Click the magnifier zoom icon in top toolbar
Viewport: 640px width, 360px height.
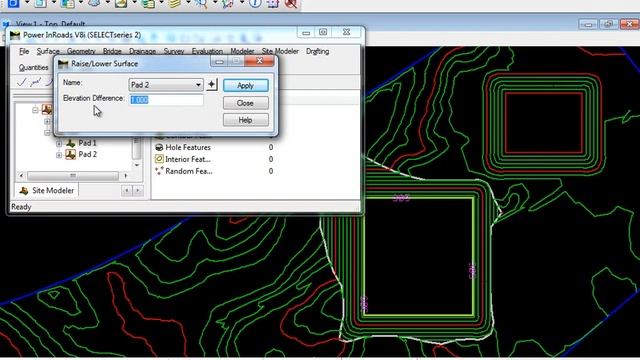pos(201,4)
